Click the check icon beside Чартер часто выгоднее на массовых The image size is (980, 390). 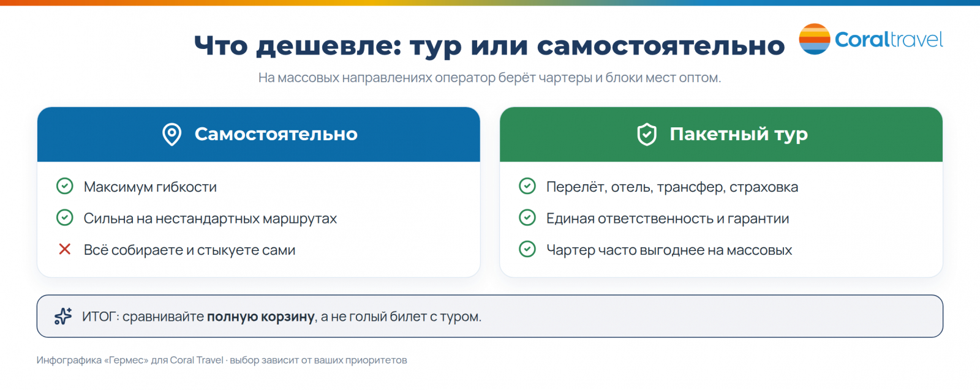(x=527, y=249)
